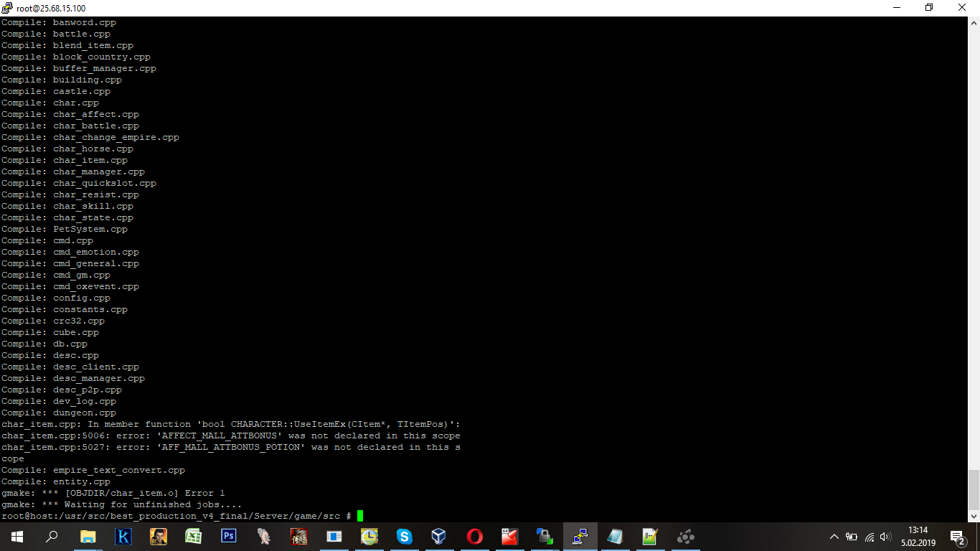
Task: Open the Wi-Fi network tray icon
Action: click(870, 536)
